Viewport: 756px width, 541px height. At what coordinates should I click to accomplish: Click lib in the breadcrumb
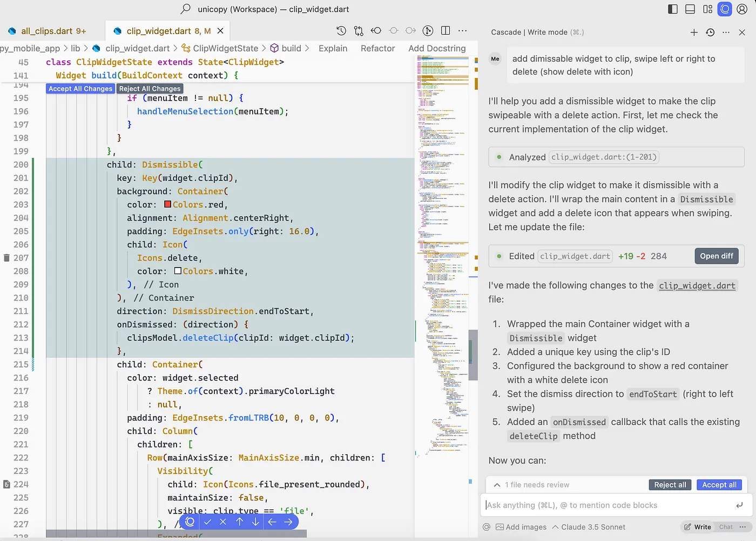(76, 48)
